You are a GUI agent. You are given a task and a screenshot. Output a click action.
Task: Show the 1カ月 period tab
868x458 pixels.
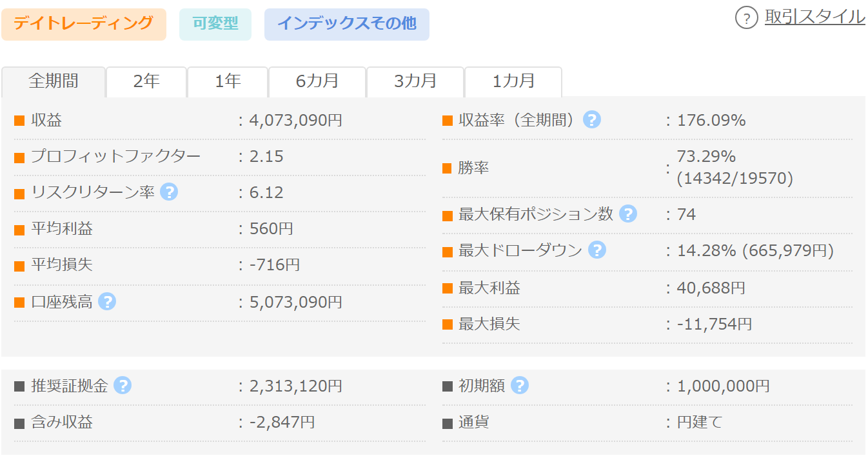tap(513, 81)
